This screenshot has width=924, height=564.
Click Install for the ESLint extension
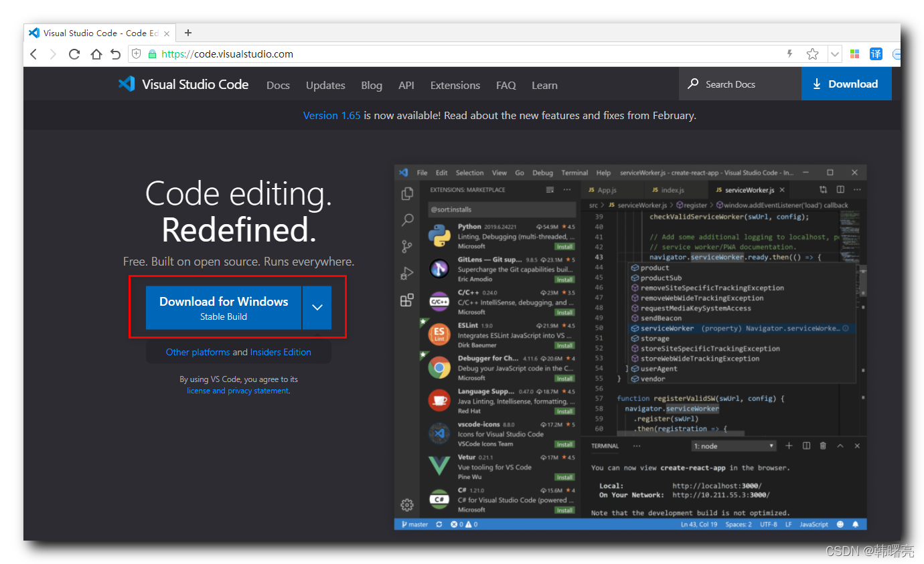(x=564, y=346)
